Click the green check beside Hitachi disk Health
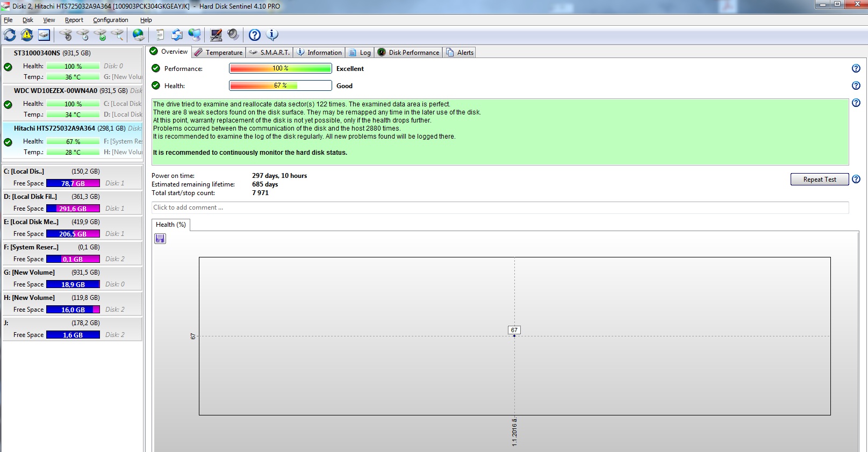 click(8, 142)
